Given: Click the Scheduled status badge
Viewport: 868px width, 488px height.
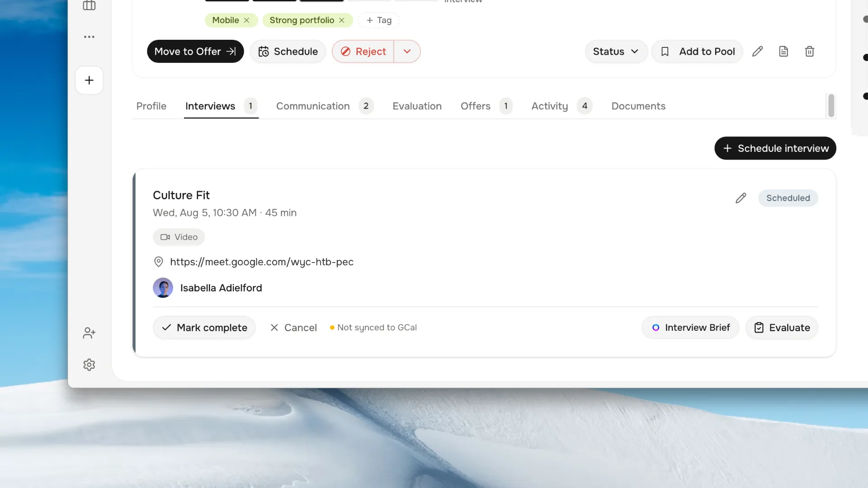Looking at the screenshot, I should (x=788, y=198).
